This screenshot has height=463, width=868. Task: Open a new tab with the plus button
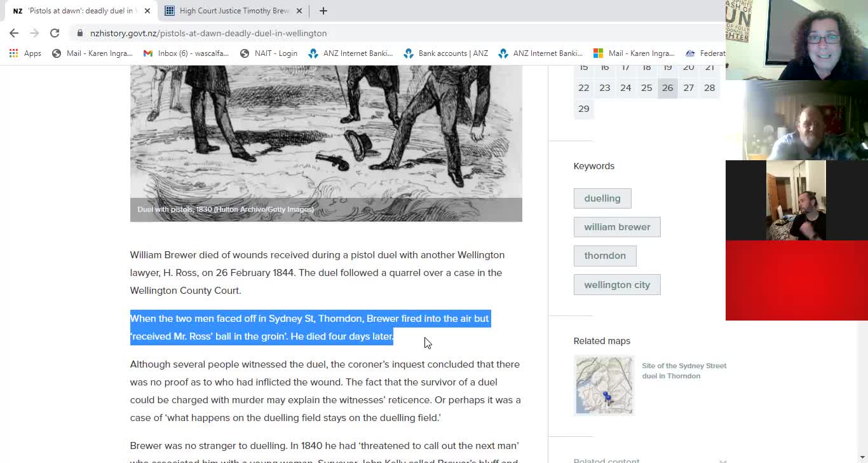(x=323, y=11)
